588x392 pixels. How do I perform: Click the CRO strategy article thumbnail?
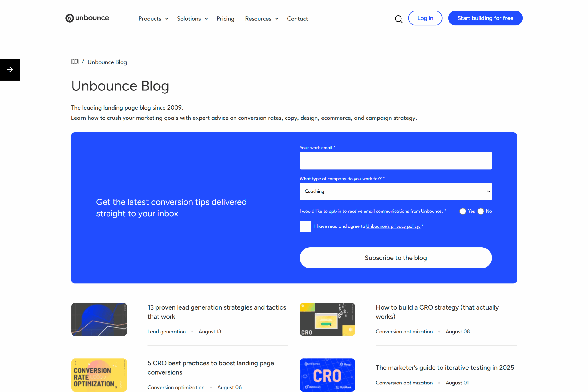pos(327,319)
